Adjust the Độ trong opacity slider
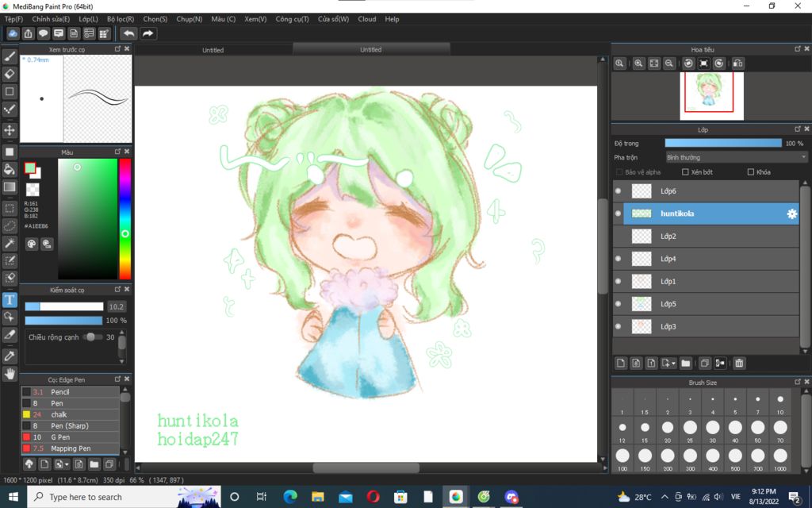The height and width of the screenshot is (508, 812). (723, 143)
